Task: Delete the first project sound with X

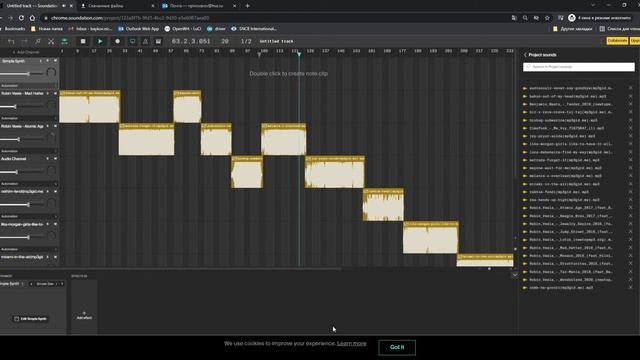Action: (x=630, y=88)
